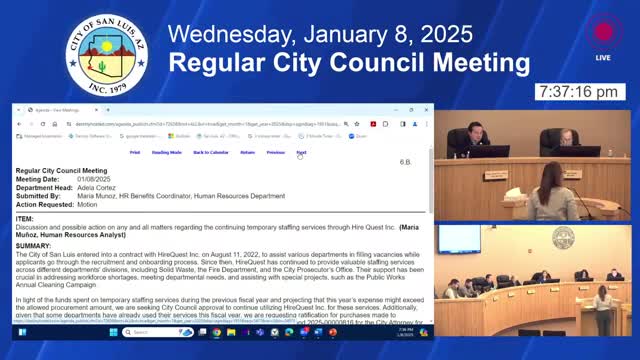Click the ITEM heading
Screen dimensions: 640x360
coord(24,219)
